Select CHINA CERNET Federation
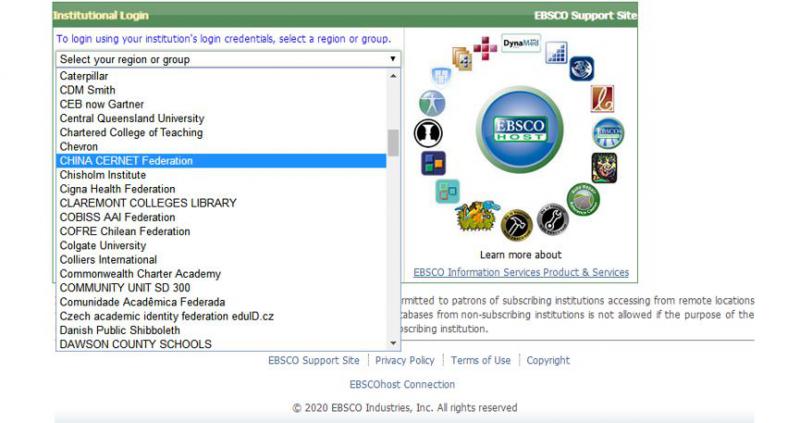Image resolution: width=800 pixels, height=423 pixels. [221, 161]
